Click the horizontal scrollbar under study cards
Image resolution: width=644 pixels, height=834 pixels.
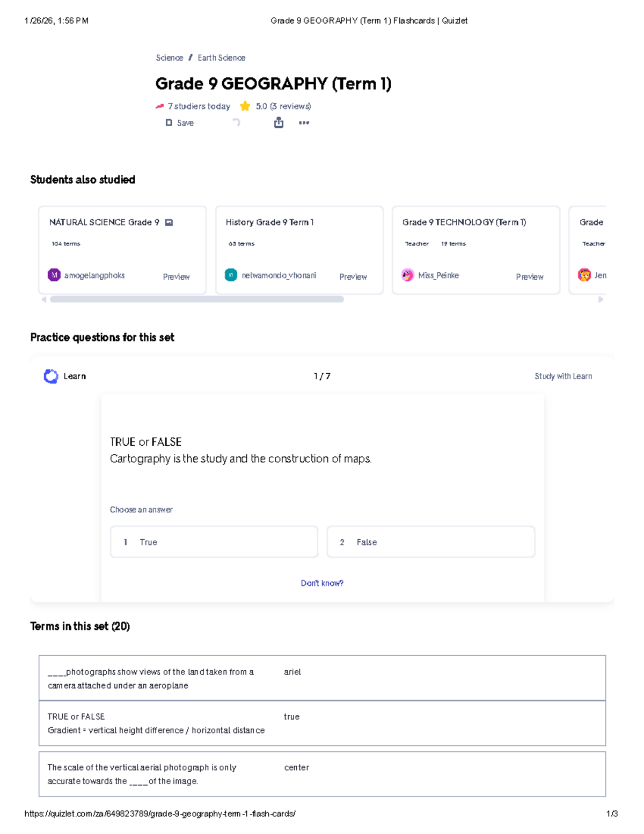[x=197, y=300]
